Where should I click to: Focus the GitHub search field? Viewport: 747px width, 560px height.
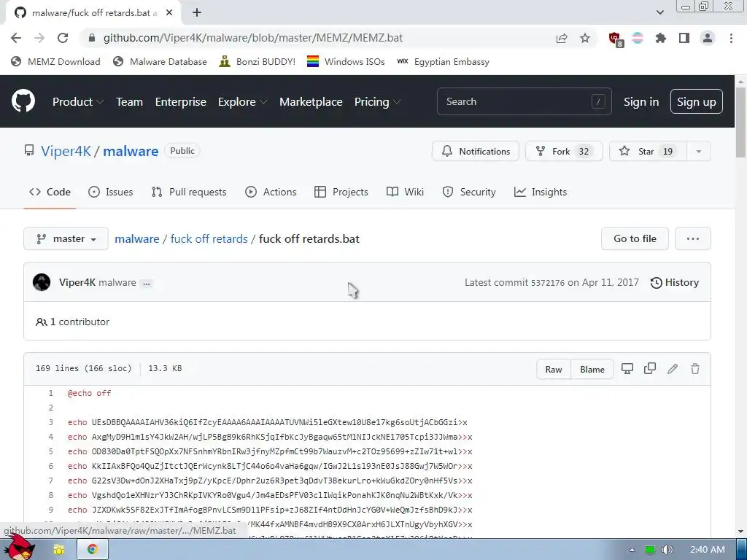click(524, 101)
